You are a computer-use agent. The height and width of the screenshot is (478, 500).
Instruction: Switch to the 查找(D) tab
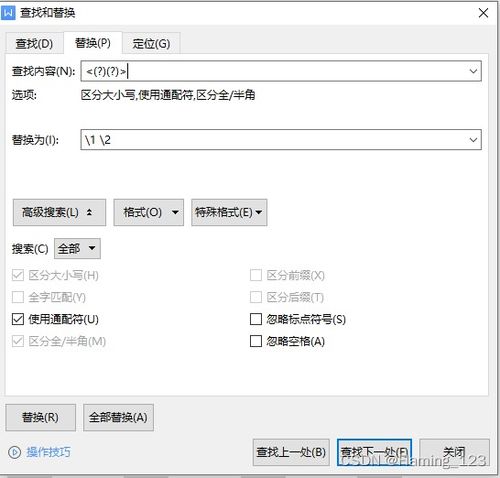pyautogui.click(x=34, y=43)
